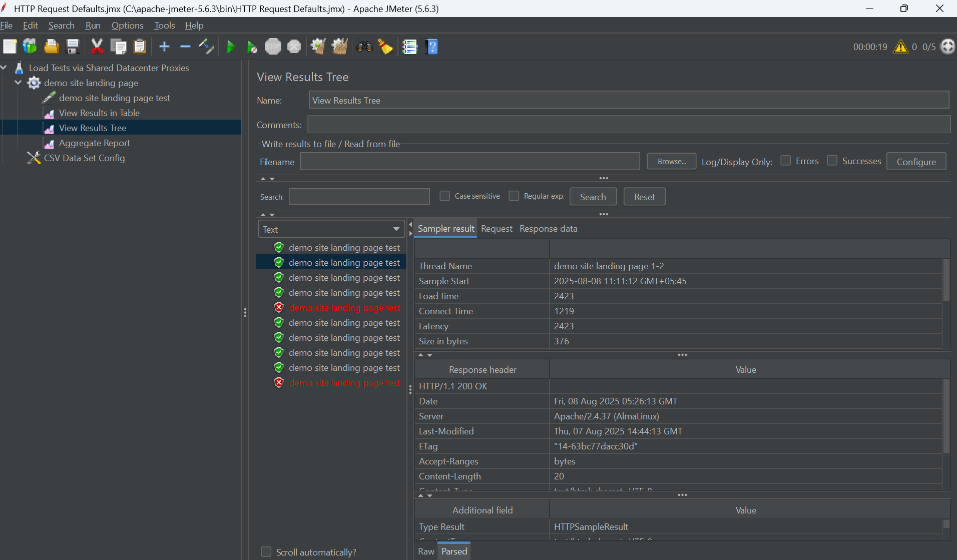This screenshot has width=957, height=560.
Task: Open the File menu
Action: coord(7,26)
